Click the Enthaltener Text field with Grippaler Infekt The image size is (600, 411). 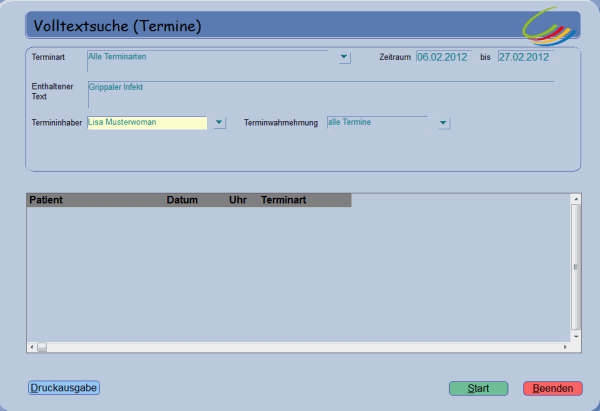[x=321, y=95]
